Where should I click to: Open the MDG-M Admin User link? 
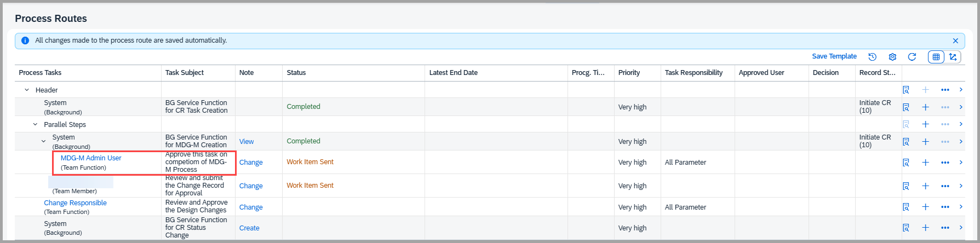coord(91,158)
